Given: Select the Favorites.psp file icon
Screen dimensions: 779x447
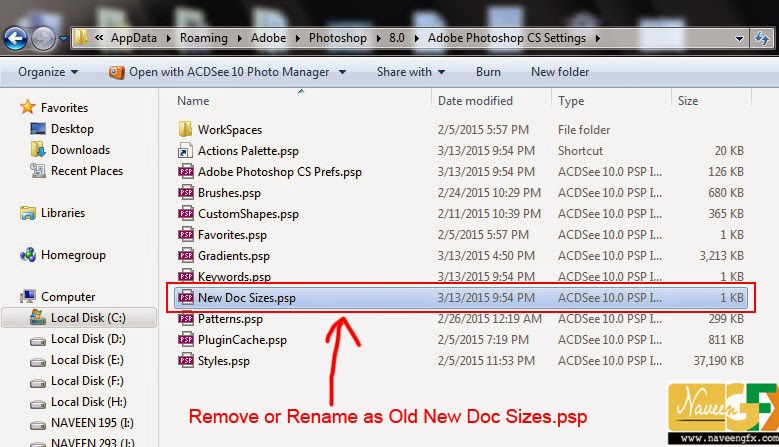Looking at the screenshot, I should pyautogui.click(x=186, y=234).
